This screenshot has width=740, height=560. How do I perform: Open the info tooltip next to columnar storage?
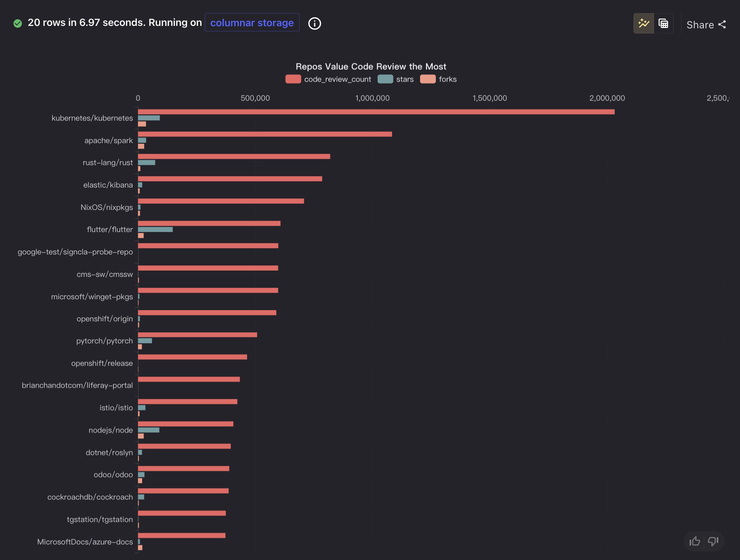point(314,23)
